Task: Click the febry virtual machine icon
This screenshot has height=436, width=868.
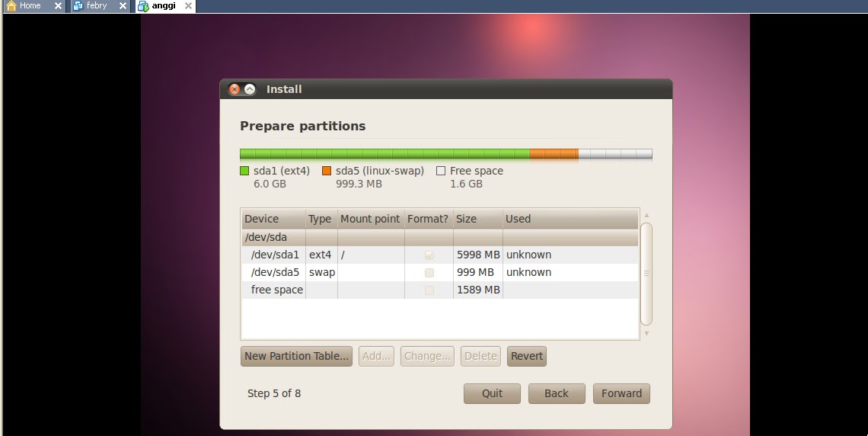Action: tap(78, 6)
